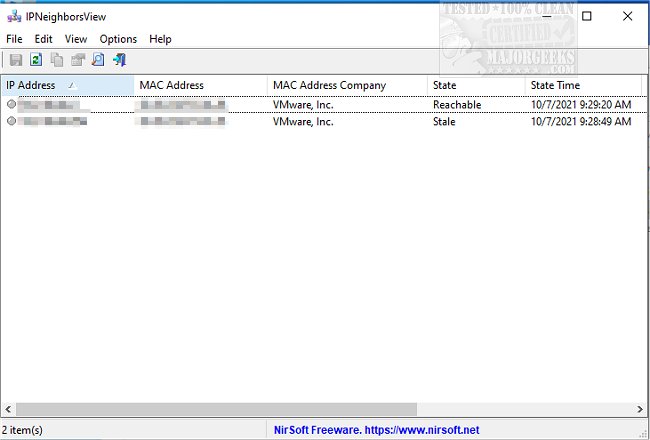Viewport: 650px width, 440px height.
Task: Click the '10/7/2021 9:29:20 AM' state time
Action: click(x=581, y=105)
